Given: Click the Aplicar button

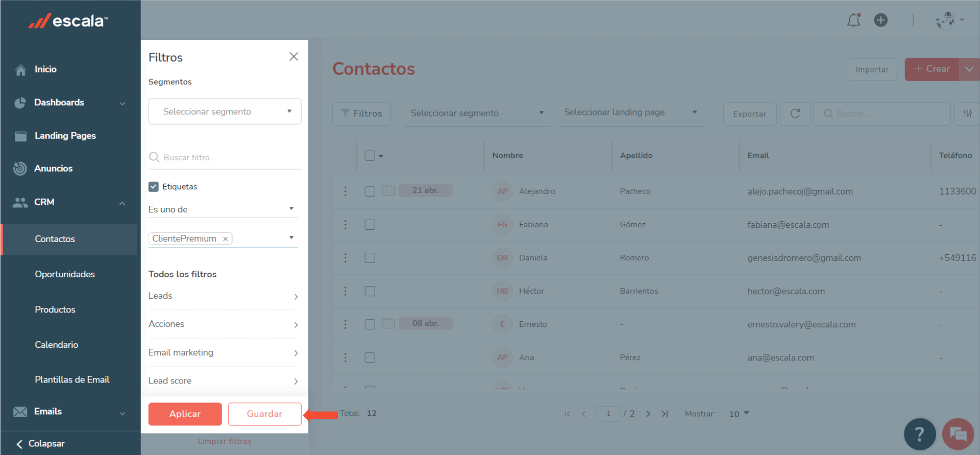Looking at the screenshot, I should [185, 414].
